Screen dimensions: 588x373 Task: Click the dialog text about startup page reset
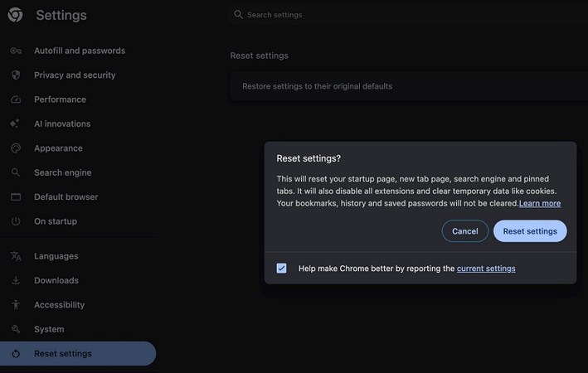pyautogui.click(x=419, y=191)
